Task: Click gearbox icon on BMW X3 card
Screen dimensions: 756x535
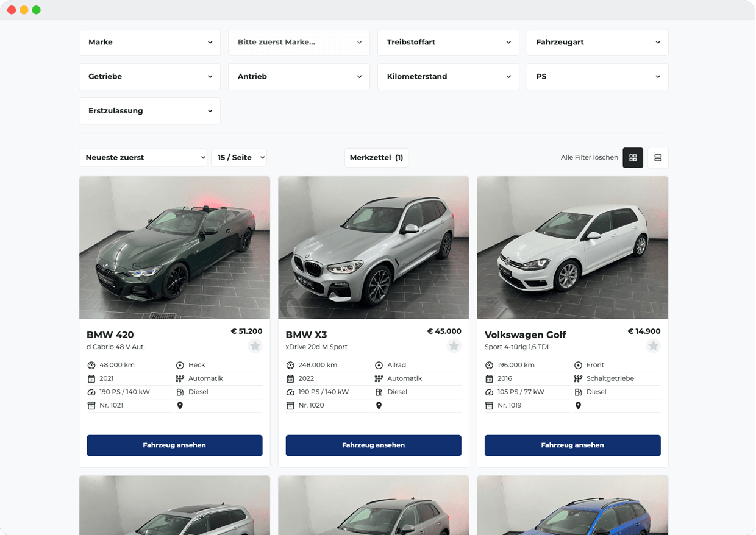Action: click(379, 378)
